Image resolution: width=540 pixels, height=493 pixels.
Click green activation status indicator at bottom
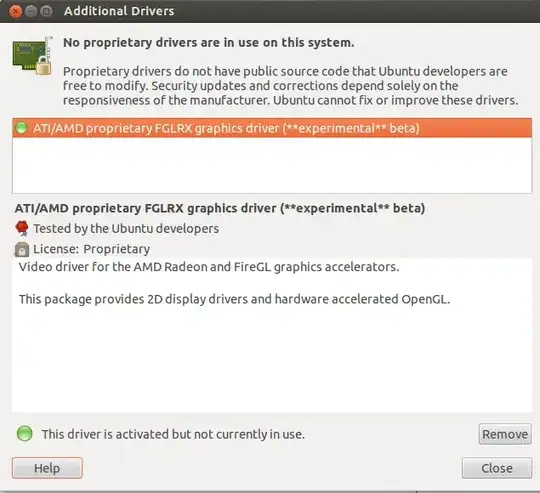click(x=24, y=433)
